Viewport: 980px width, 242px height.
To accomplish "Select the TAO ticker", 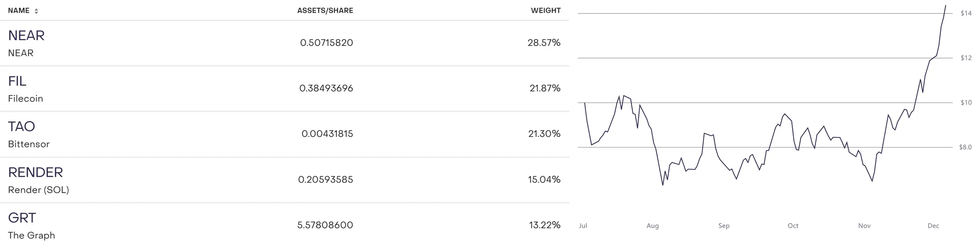I will click(21, 127).
